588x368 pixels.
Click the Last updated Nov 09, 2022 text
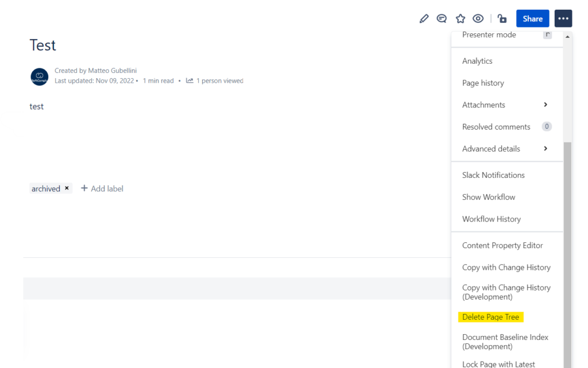tap(94, 80)
